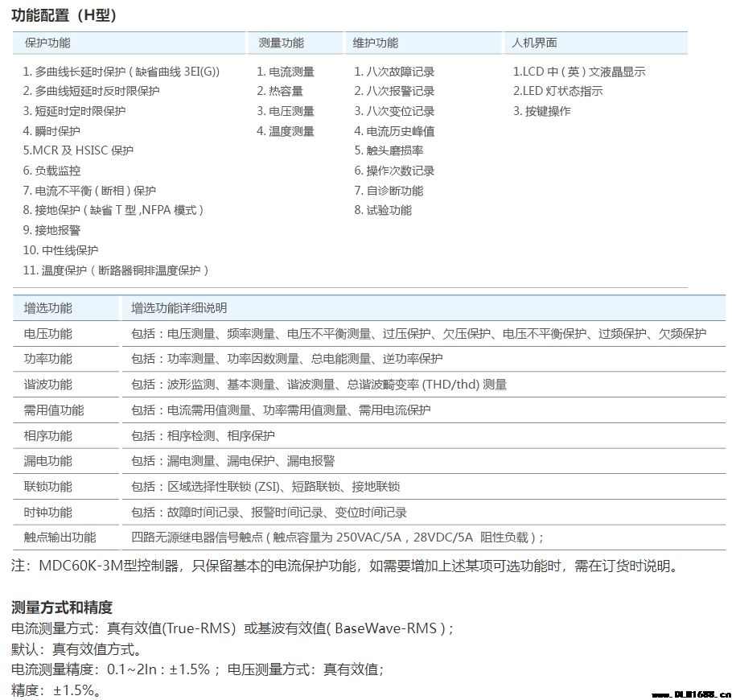This screenshot has height=700, width=732.
Task: Select the 触点输出功能 row label
Action: 60,537
